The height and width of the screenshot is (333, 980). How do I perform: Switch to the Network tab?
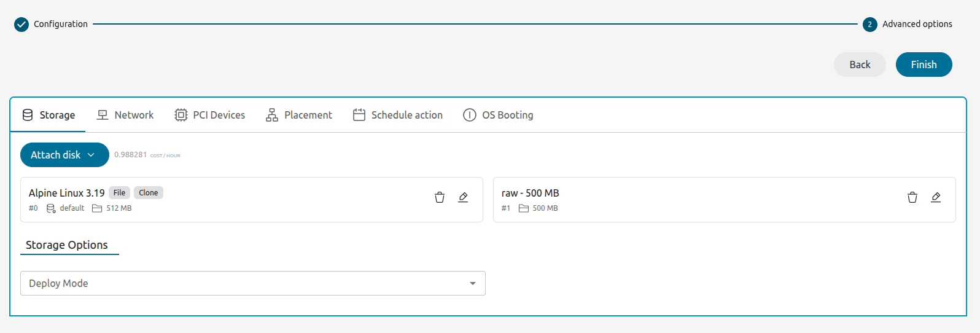pos(125,115)
